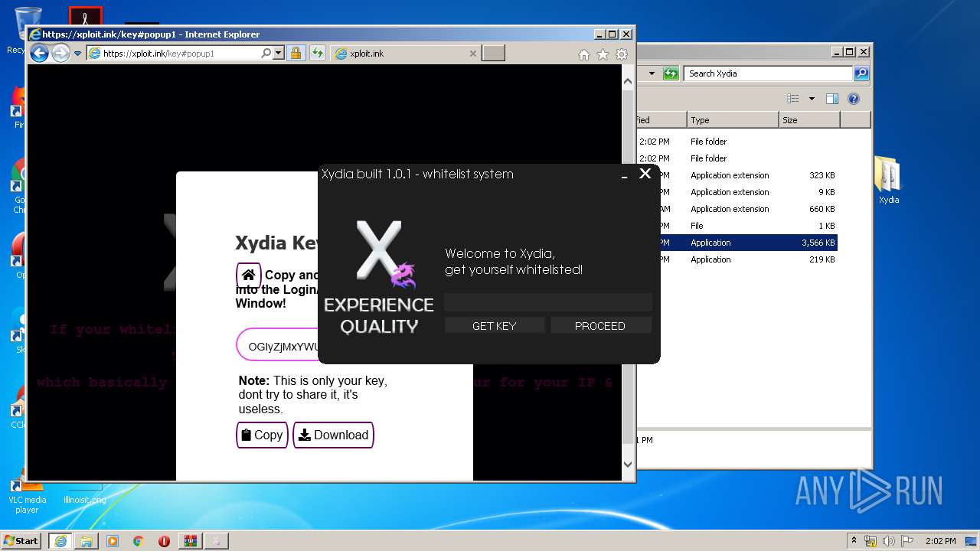Toggle the Explorer preview pane
Image resolution: width=980 pixels, height=551 pixels.
(832, 99)
